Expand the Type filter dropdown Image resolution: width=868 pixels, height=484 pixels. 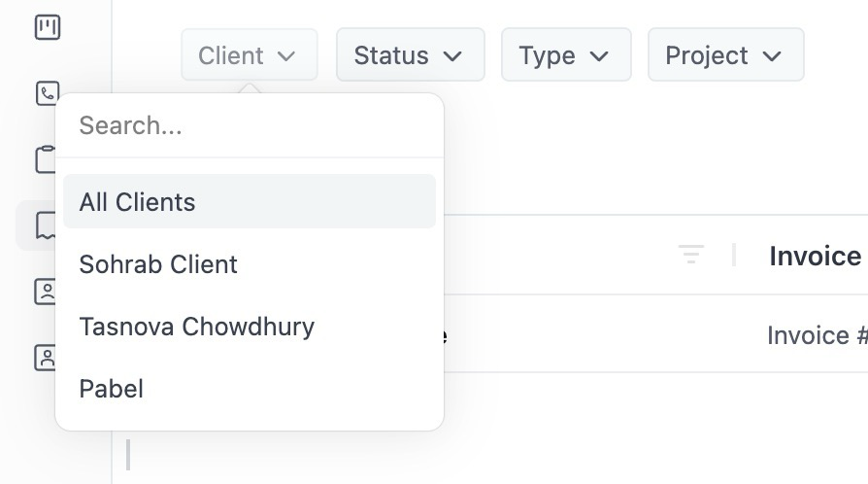[566, 54]
